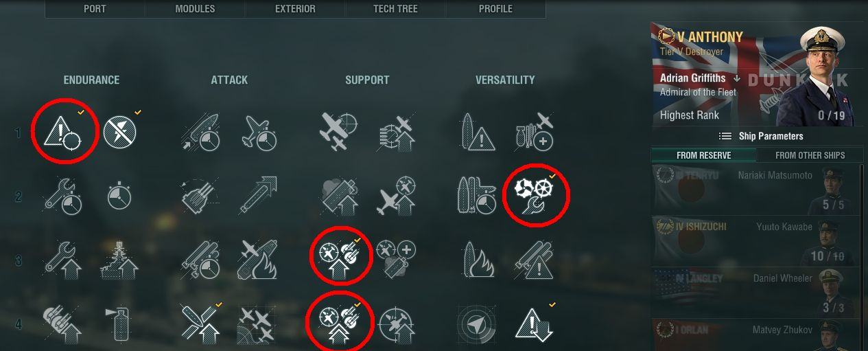The width and height of the screenshot is (868, 351).
Task: Switch to the From Other Ships tab
Action: 810,155
